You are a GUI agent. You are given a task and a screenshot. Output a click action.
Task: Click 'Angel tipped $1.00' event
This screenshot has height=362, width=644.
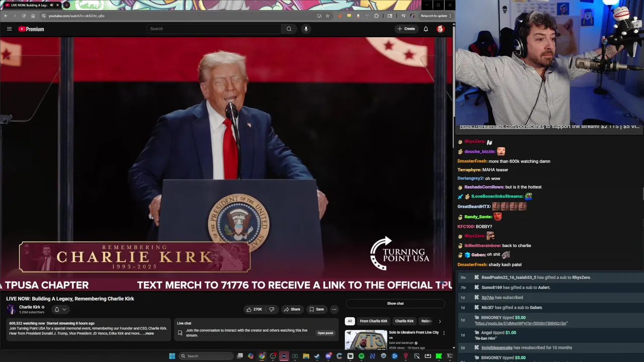pos(498,332)
